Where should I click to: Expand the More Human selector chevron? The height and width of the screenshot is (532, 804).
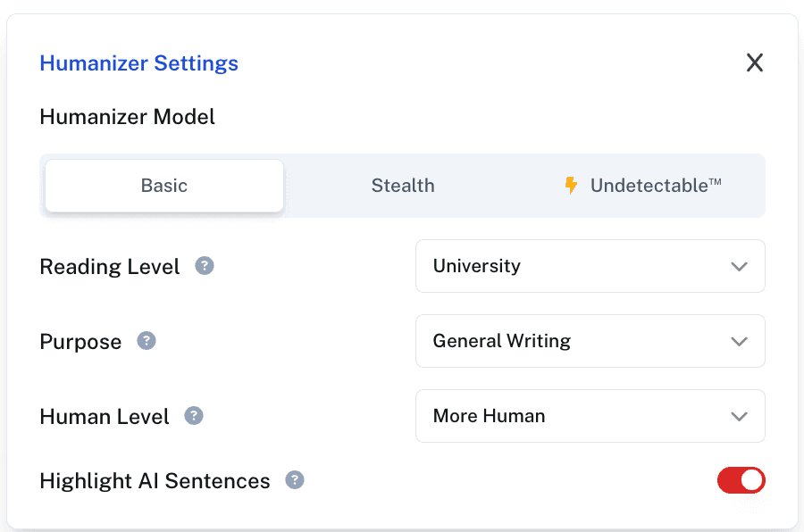(739, 416)
